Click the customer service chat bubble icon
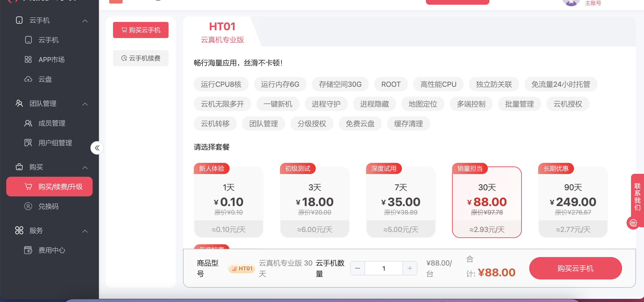 pyautogui.click(x=633, y=223)
